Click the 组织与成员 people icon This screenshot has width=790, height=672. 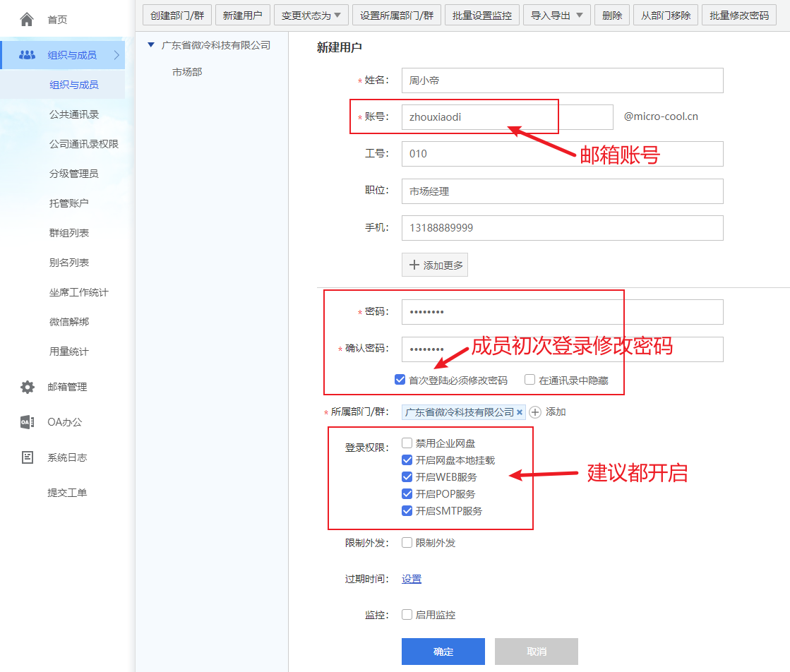point(28,55)
